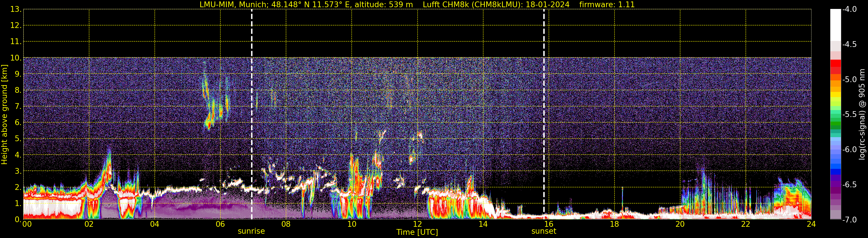
Task: Click the '02' time axis tick label
Action: click(x=89, y=224)
